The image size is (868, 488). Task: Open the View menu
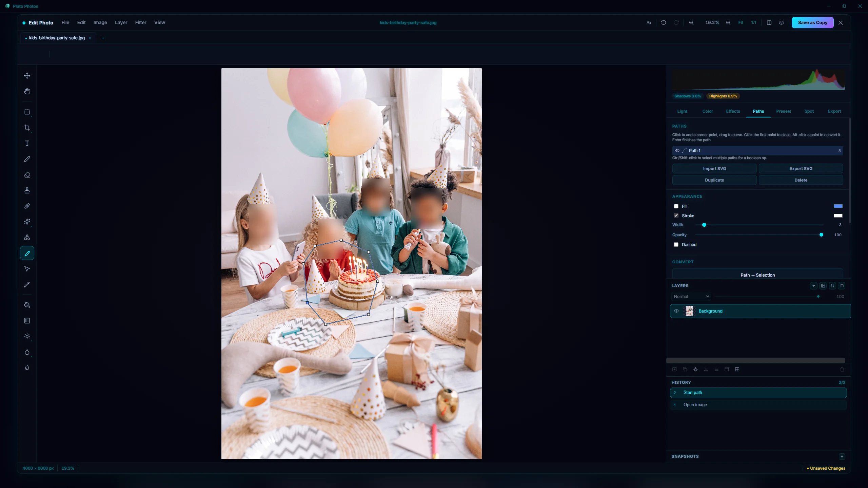(160, 22)
